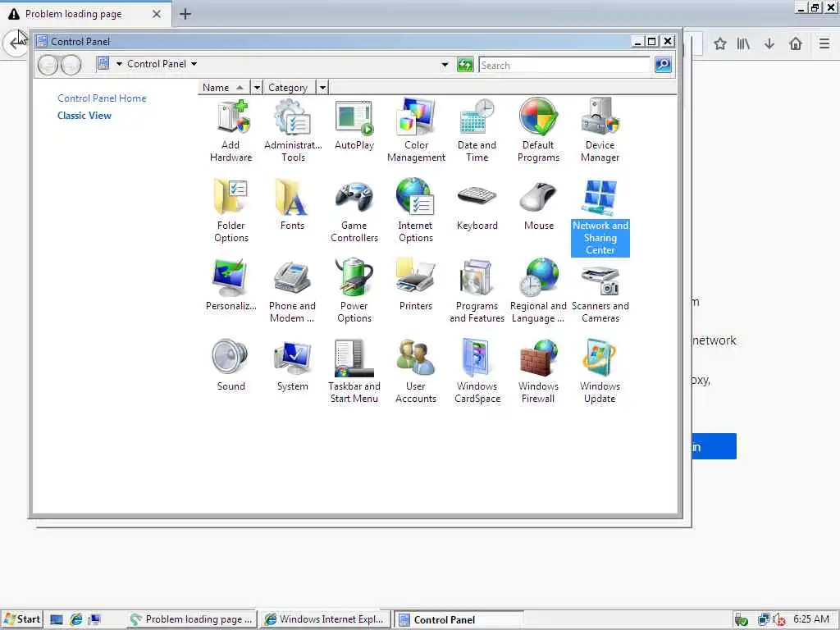Viewport: 840px width, 630px height.
Task: Open Folder Options icon
Action: [x=231, y=211]
